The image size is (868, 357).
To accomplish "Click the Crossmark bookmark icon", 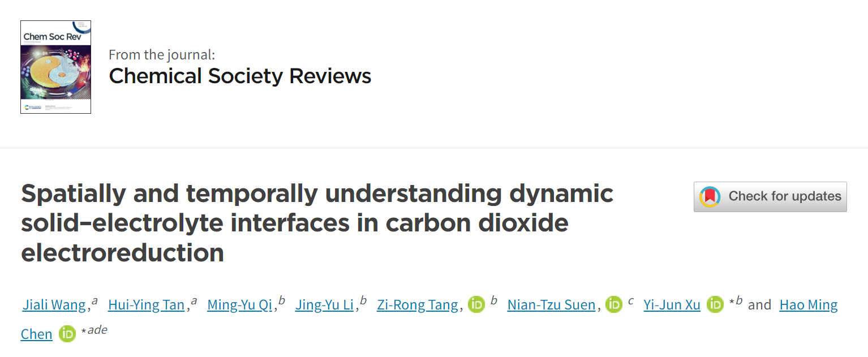I will [710, 196].
